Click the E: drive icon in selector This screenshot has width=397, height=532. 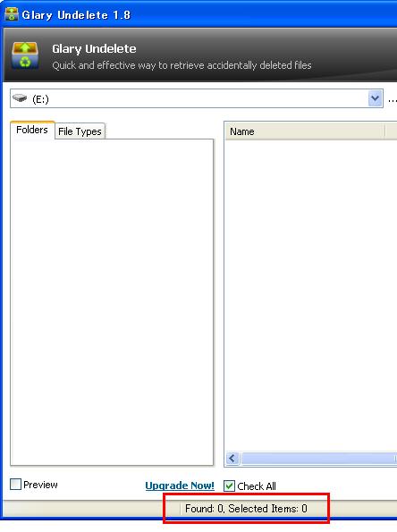[20, 98]
